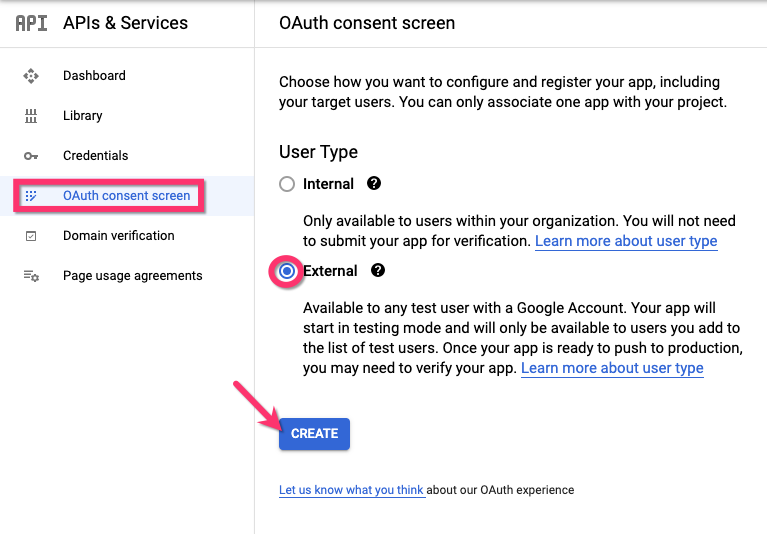The image size is (767, 534).
Task: Open the Dashboard menu item
Action: pyautogui.click(x=94, y=76)
